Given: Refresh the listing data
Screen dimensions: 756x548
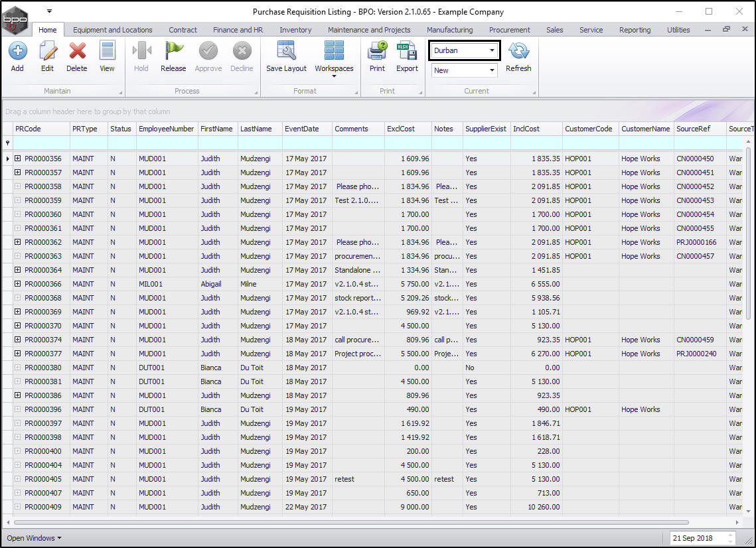Looking at the screenshot, I should [518, 52].
